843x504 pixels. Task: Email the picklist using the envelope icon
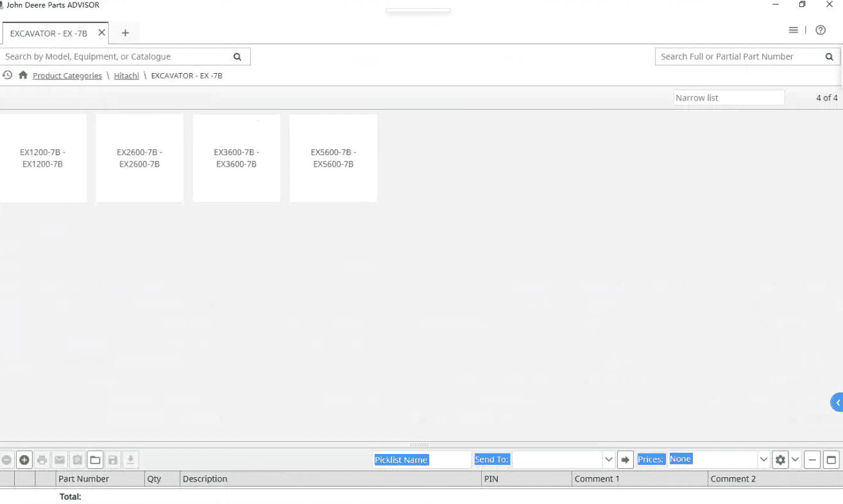tap(60, 460)
